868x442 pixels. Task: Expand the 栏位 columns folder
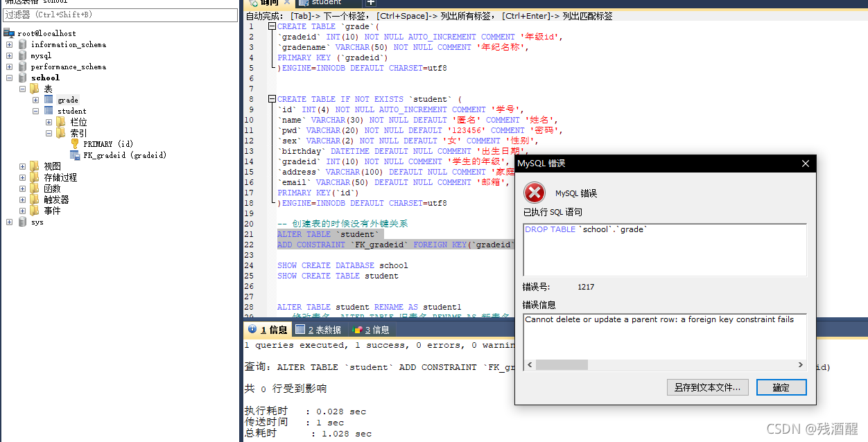[x=49, y=122]
